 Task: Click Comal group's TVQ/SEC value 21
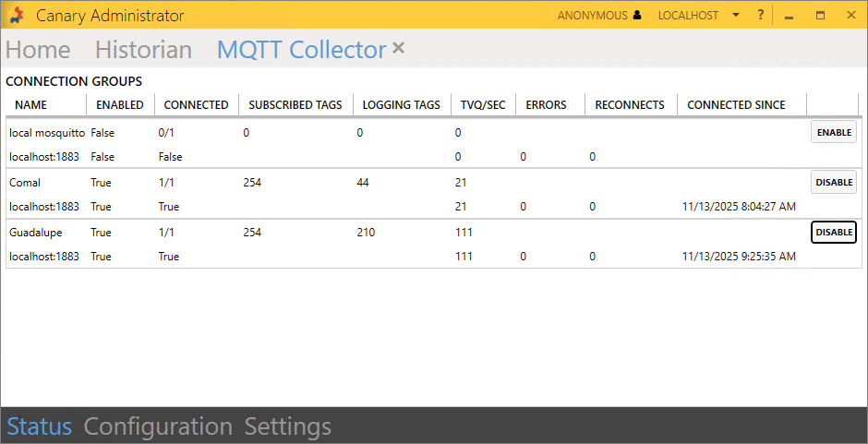click(x=461, y=183)
